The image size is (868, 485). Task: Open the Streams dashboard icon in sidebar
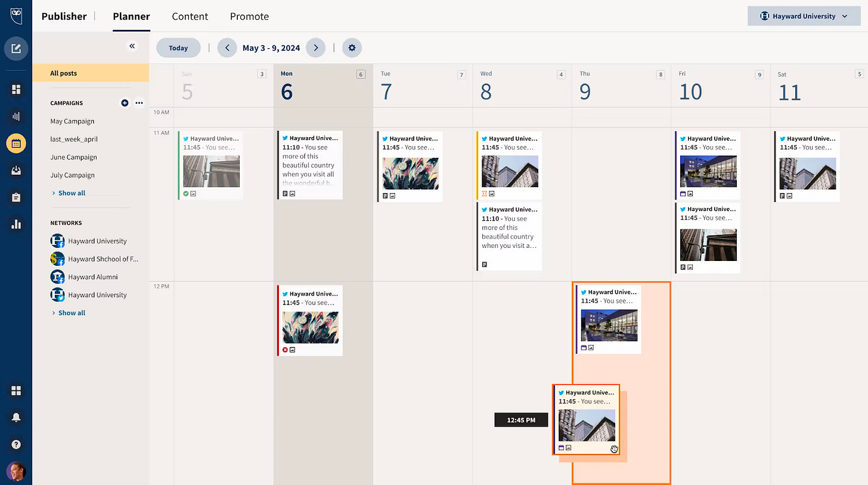point(16,89)
